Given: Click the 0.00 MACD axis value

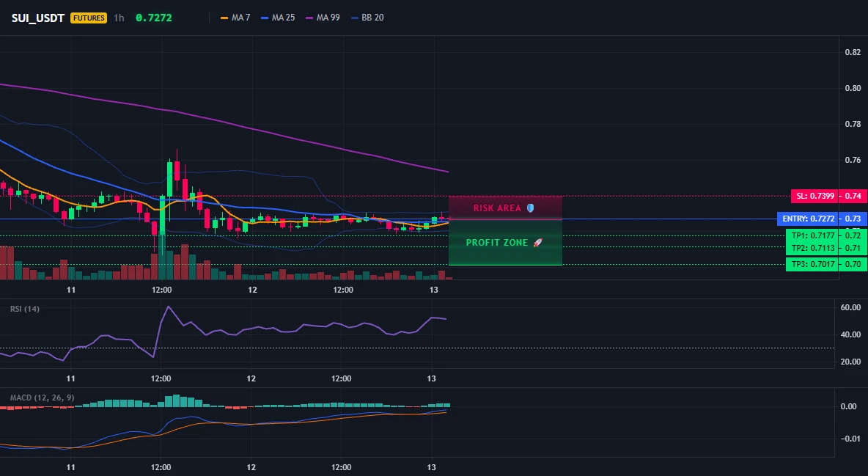Looking at the screenshot, I should pyautogui.click(x=849, y=406).
